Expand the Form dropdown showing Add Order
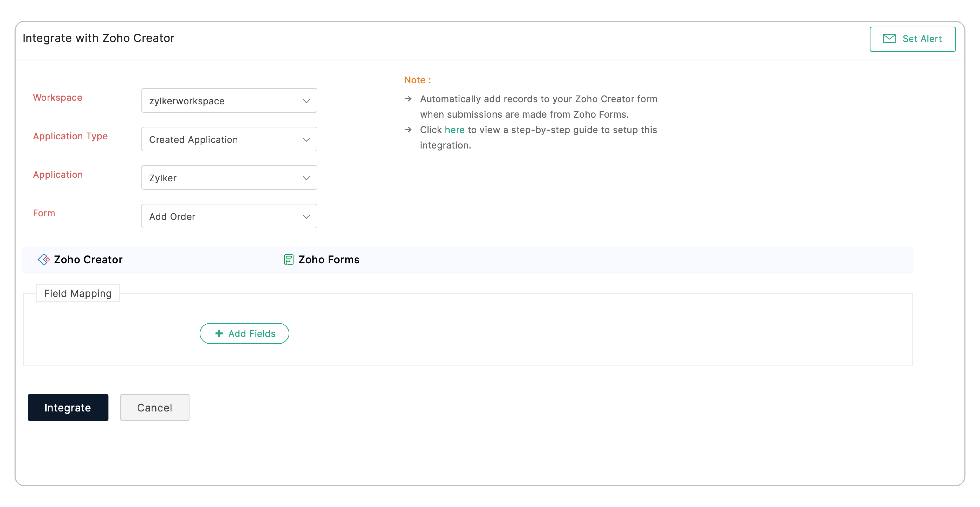This screenshot has width=980, height=507. [x=229, y=216]
